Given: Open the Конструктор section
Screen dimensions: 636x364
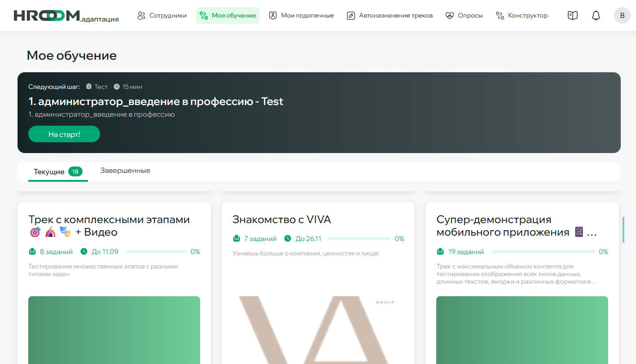Looking at the screenshot, I should coord(522,16).
